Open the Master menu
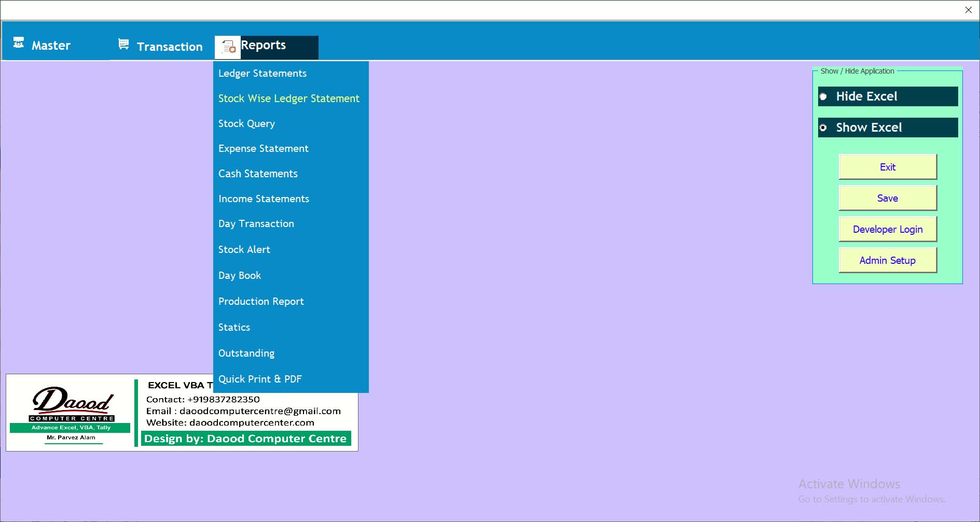 pos(51,46)
